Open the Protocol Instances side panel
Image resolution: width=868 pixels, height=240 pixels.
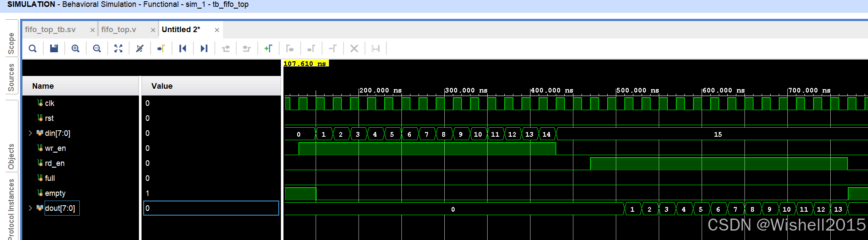[11, 209]
